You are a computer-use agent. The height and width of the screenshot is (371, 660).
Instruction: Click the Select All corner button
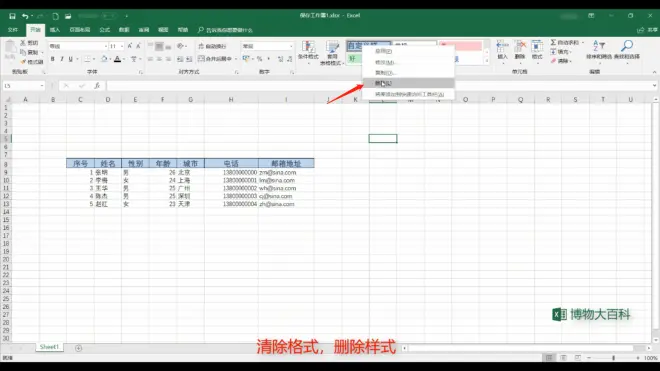click(x=7, y=99)
